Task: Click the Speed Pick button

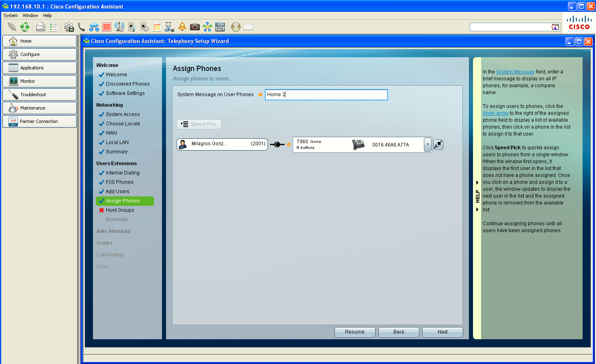Action: click(199, 124)
